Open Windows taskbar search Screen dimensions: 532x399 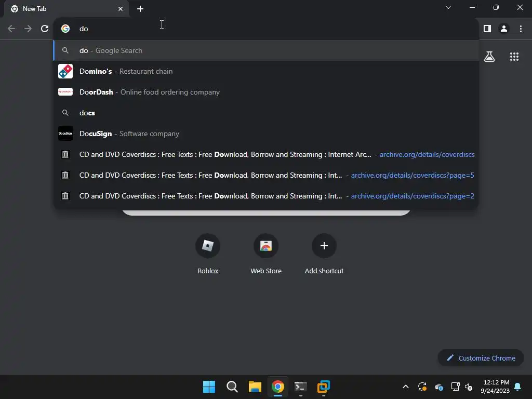point(232,387)
